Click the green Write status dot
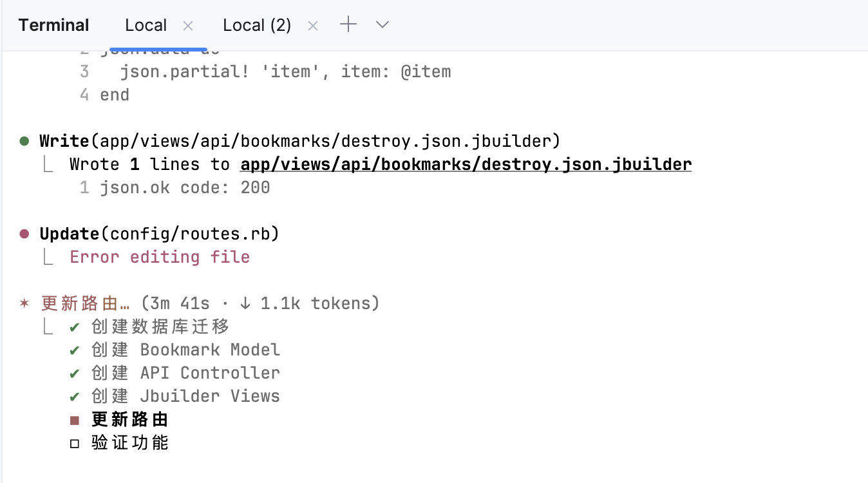This screenshot has height=483, width=868. pyautogui.click(x=24, y=141)
